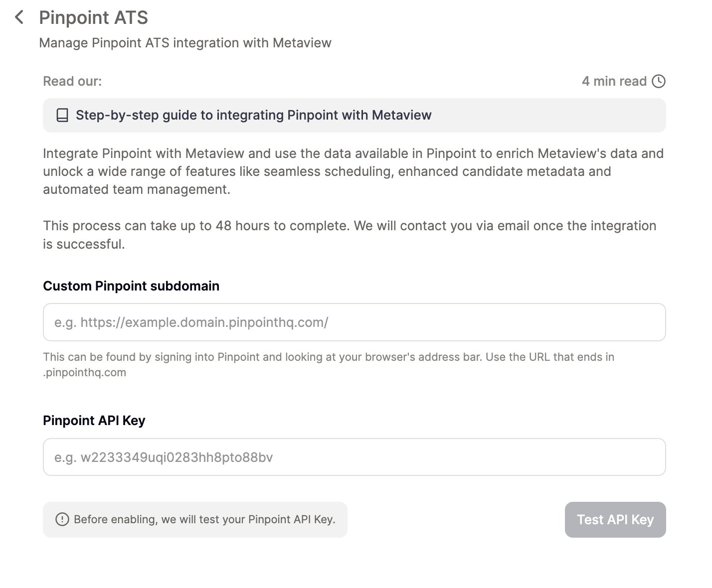The width and height of the screenshot is (712, 588).
Task: Click the 'This can be found by signing' hint
Action: [x=328, y=357]
